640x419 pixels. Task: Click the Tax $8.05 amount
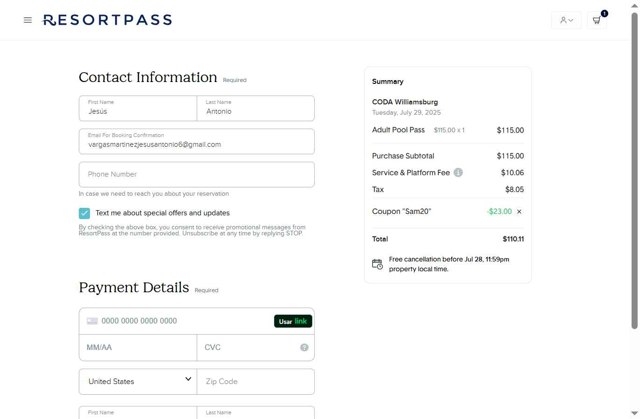click(514, 189)
